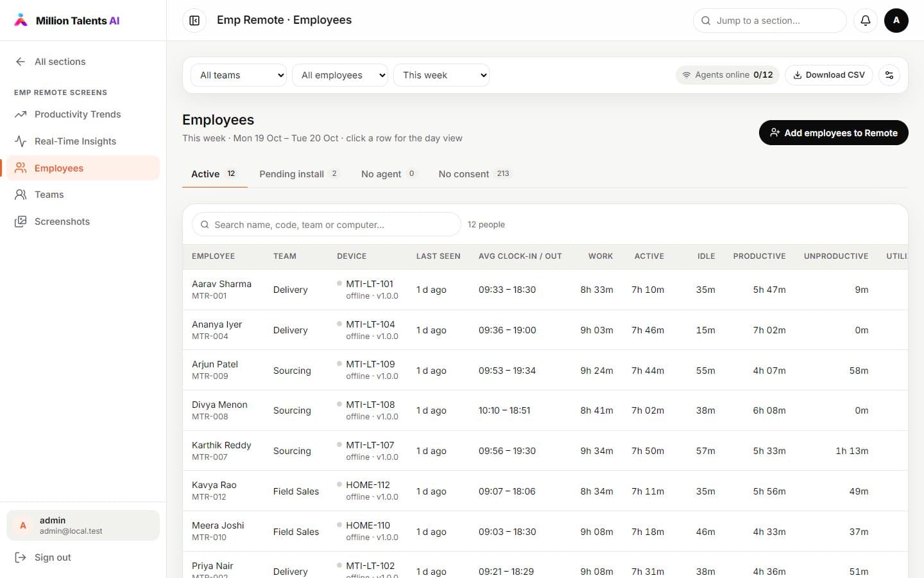This screenshot has width=924, height=578.
Task: Switch to the No consent tab
Action: click(475, 174)
